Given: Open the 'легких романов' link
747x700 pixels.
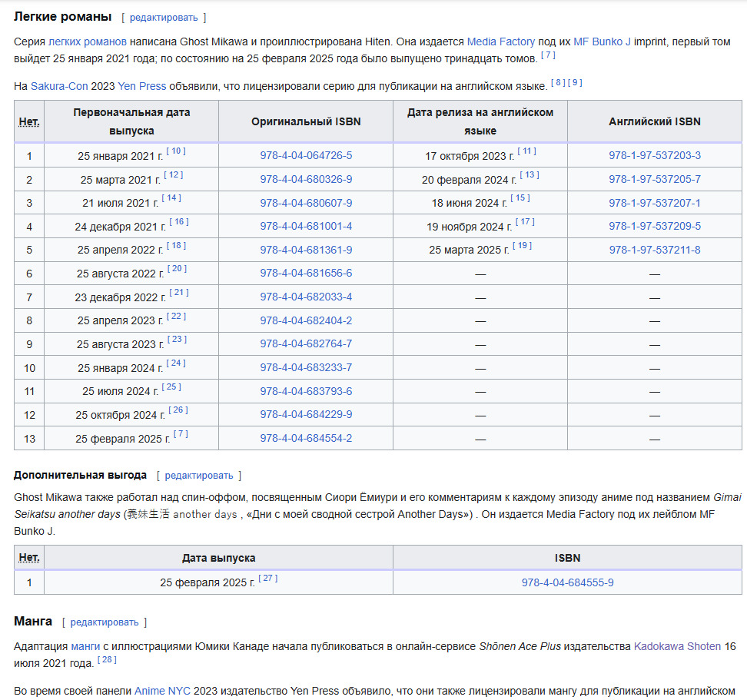Looking at the screenshot, I should (x=88, y=41).
